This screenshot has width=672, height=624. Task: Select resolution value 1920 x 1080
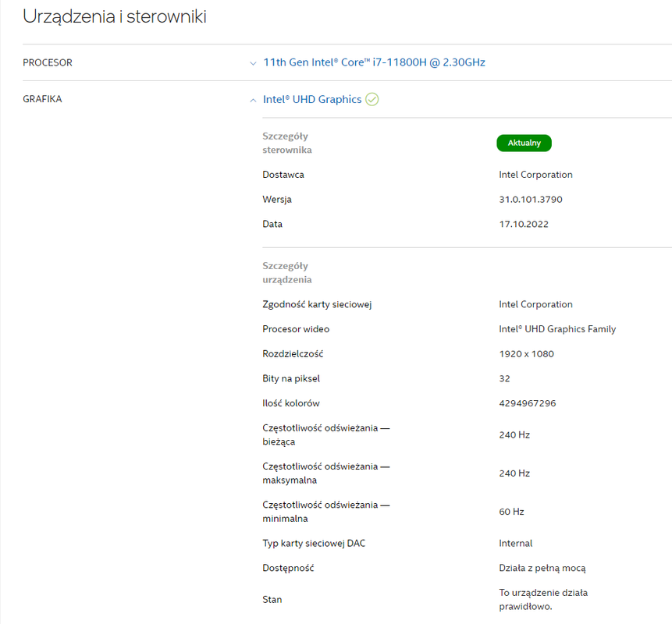(526, 354)
